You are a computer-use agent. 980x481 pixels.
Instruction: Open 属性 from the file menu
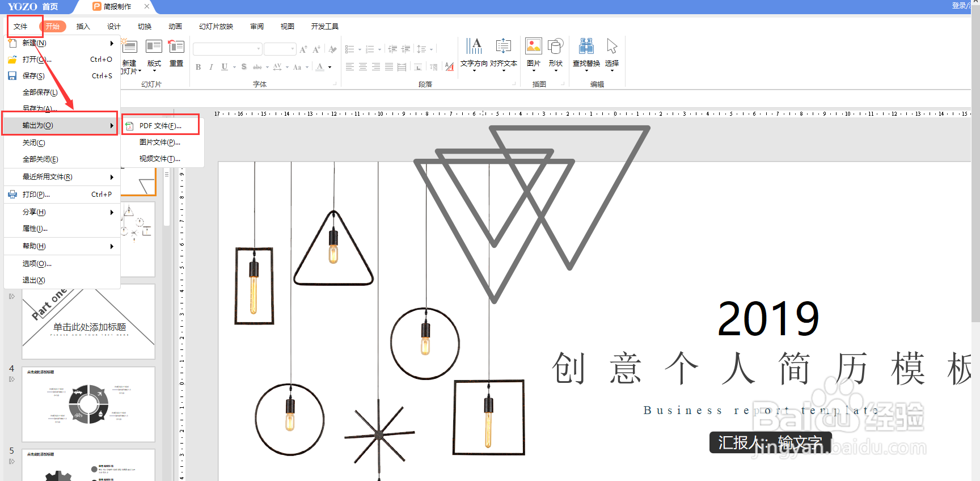(x=61, y=229)
